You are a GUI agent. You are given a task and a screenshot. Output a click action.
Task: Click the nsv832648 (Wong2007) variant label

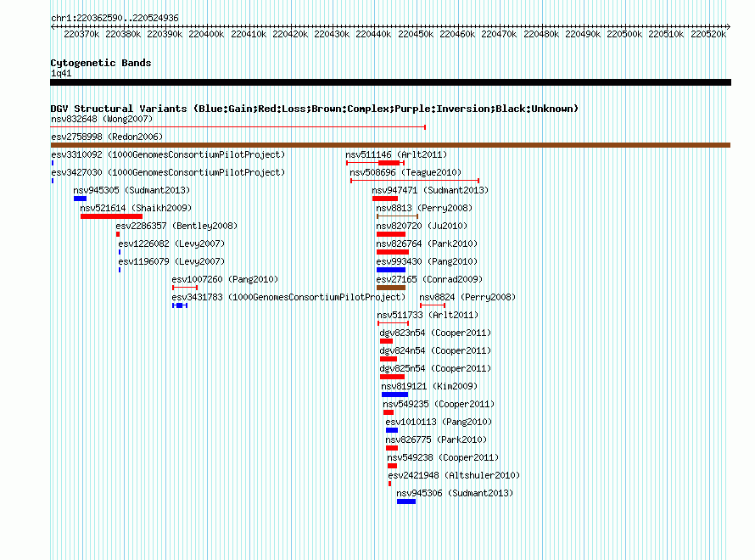[102, 119]
